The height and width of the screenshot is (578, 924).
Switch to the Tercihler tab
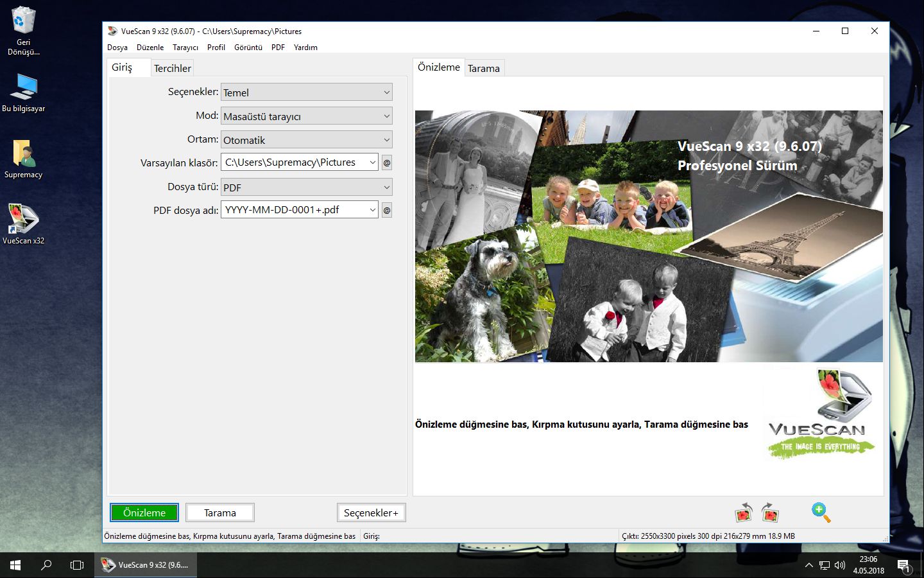tap(173, 68)
